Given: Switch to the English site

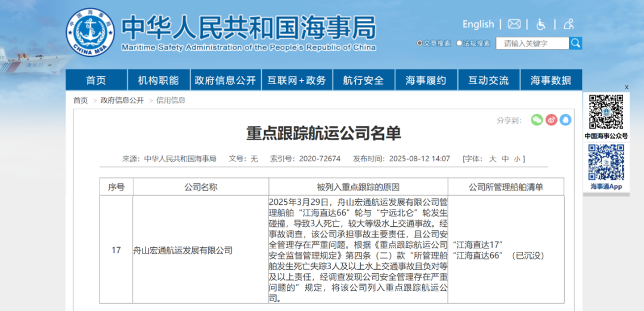Looking at the screenshot, I should coord(478,24).
